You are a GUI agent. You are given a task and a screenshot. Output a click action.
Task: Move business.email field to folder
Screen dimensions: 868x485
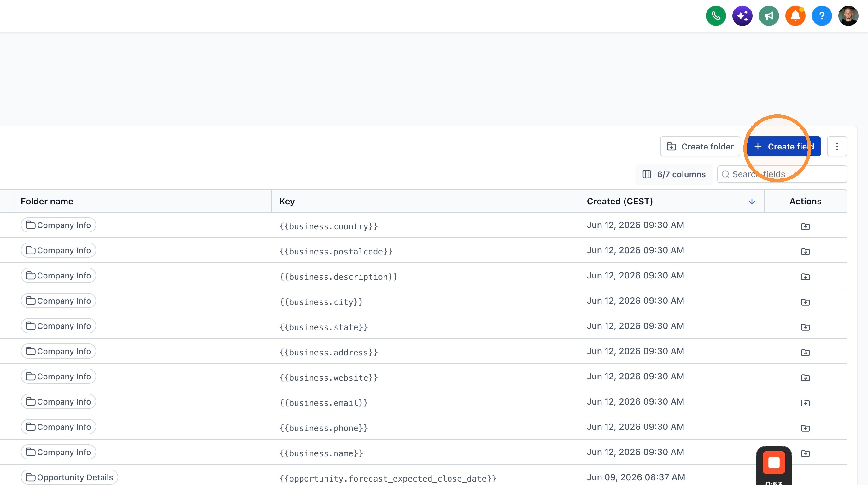pos(805,403)
